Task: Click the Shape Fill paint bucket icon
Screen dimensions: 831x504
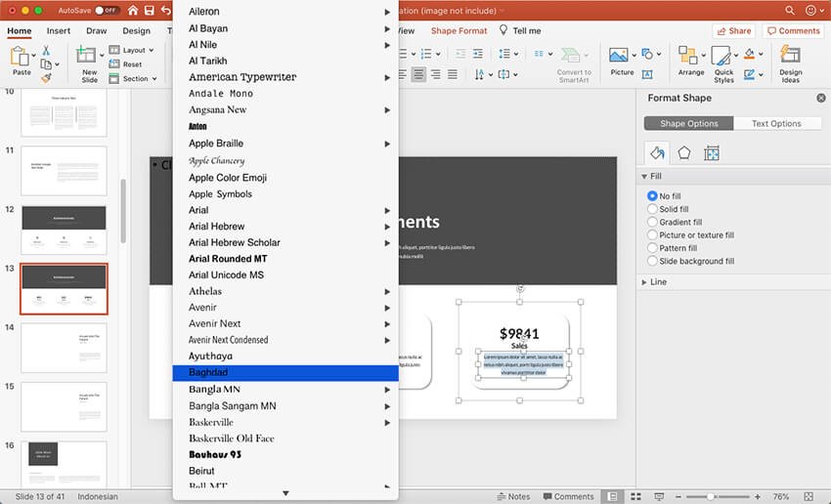Action: 750,54
